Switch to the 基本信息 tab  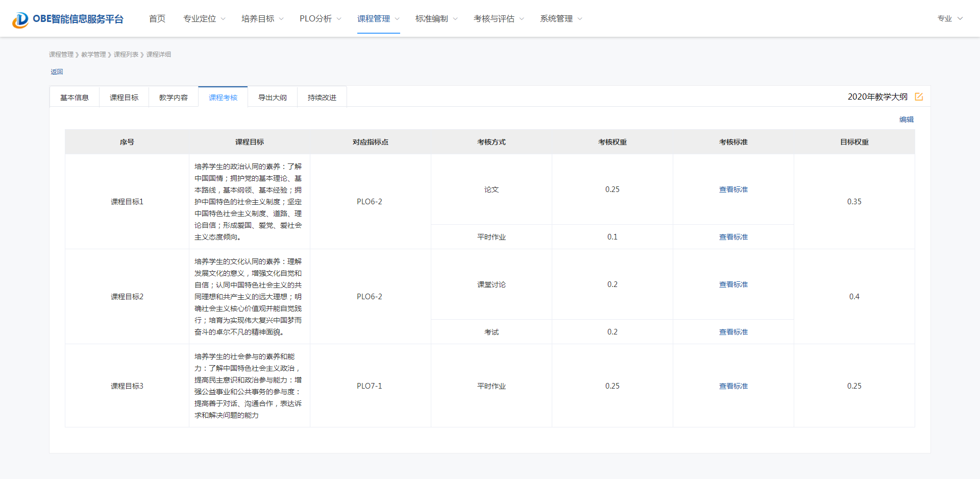click(75, 98)
